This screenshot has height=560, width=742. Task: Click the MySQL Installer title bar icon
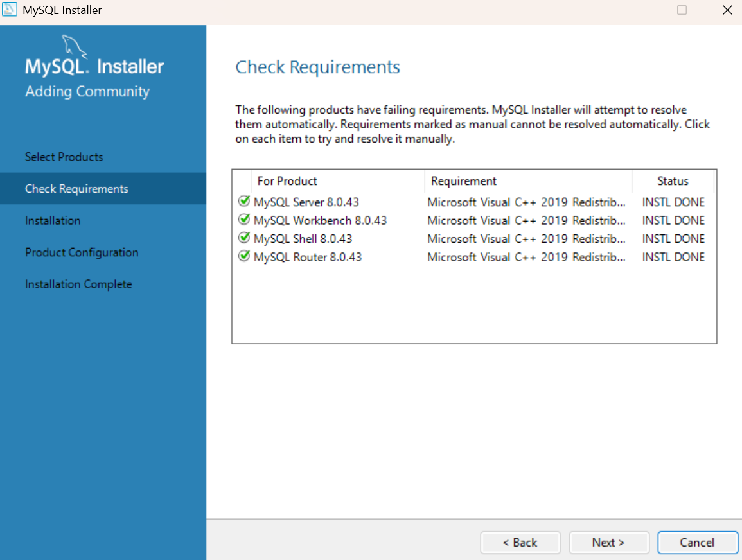tap(10, 10)
